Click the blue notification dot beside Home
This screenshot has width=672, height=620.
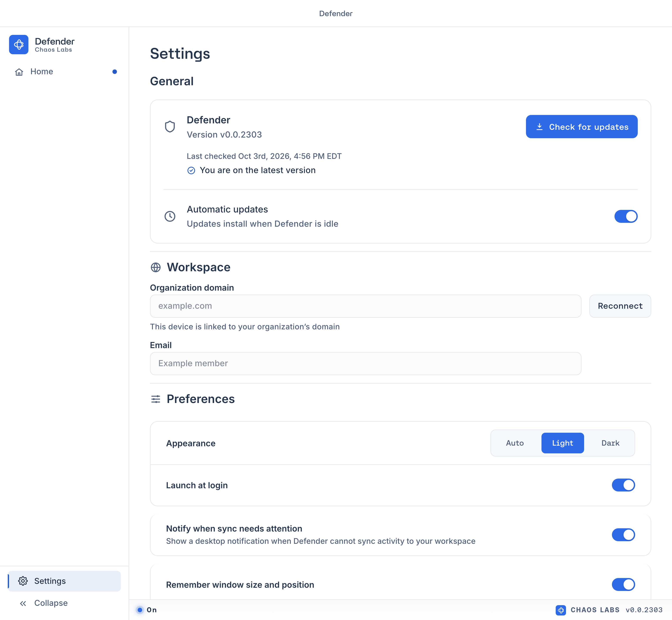point(114,72)
